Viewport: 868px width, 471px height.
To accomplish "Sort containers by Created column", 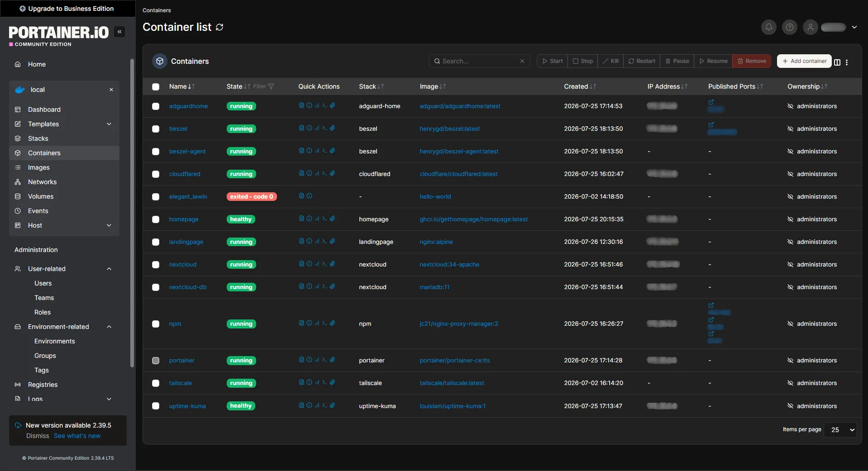I will point(580,86).
